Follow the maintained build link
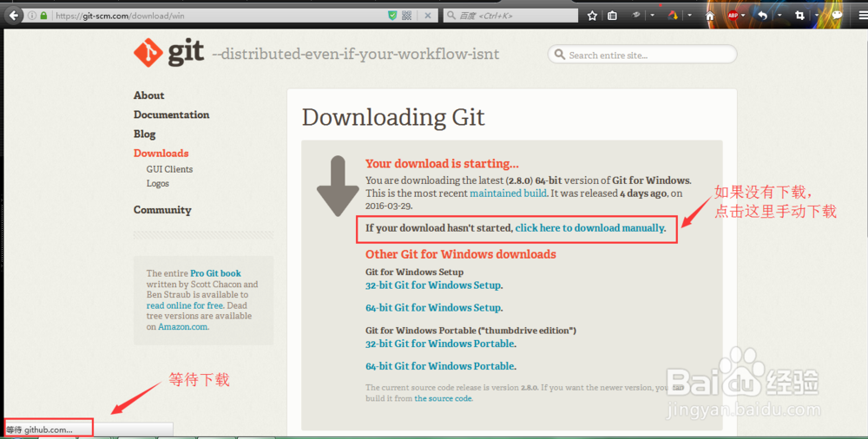The height and width of the screenshot is (439, 868). (x=508, y=193)
